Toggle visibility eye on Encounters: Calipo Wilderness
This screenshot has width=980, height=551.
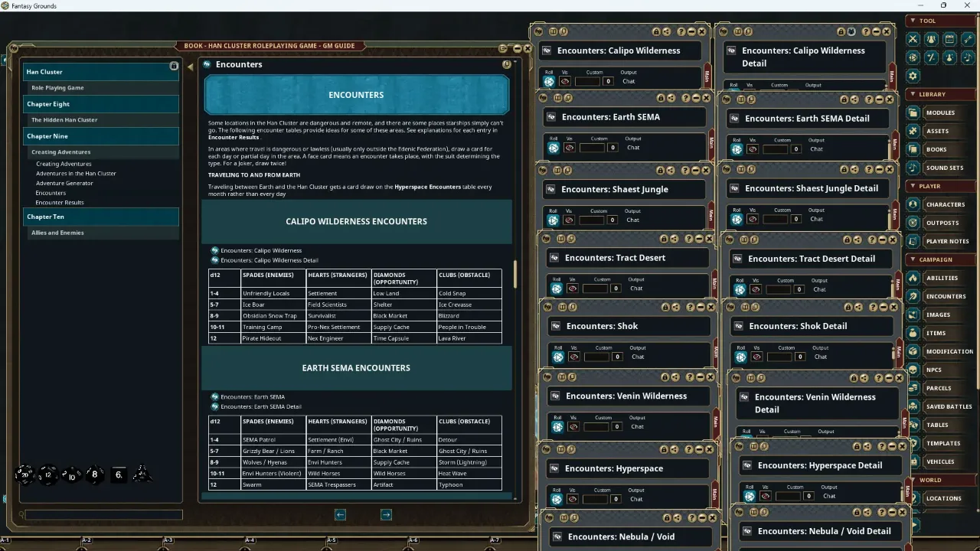click(x=565, y=81)
